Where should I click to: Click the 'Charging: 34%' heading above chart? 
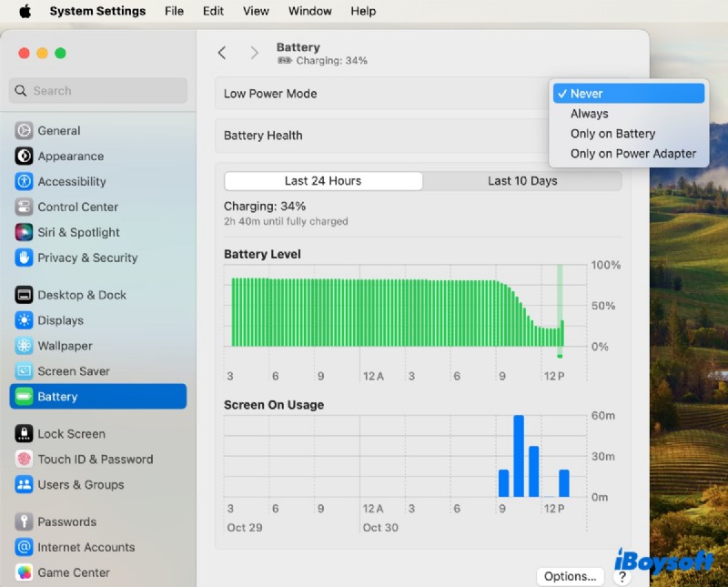coord(265,206)
